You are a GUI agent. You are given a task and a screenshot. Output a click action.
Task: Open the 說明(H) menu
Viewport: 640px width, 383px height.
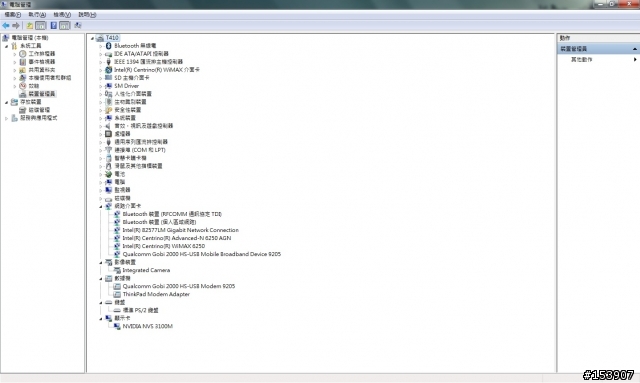pyautogui.click(x=87, y=15)
